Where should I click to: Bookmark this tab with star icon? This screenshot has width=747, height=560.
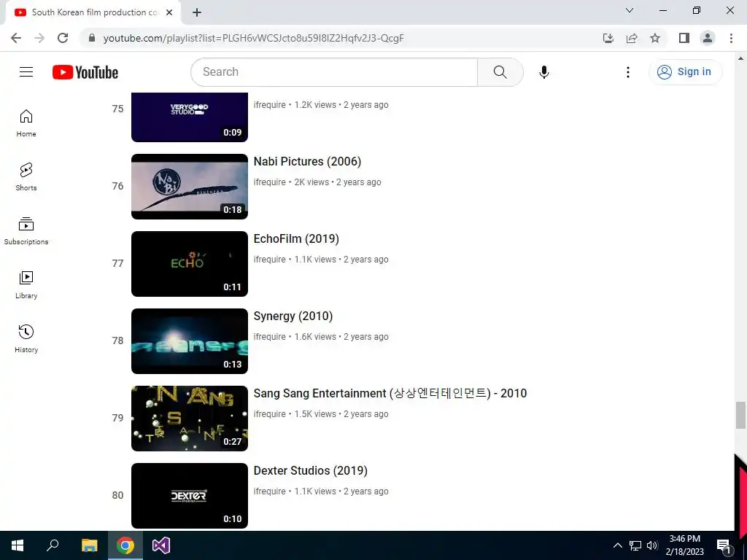click(655, 38)
